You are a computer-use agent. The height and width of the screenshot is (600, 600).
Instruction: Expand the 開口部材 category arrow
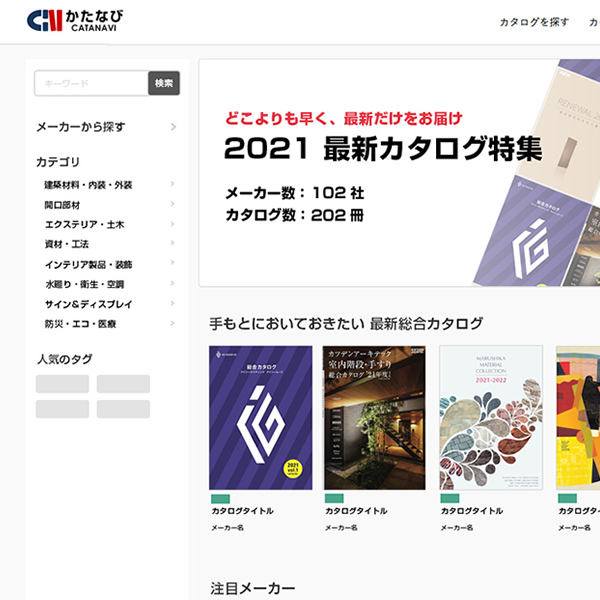pyautogui.click(x=173, y=204)
